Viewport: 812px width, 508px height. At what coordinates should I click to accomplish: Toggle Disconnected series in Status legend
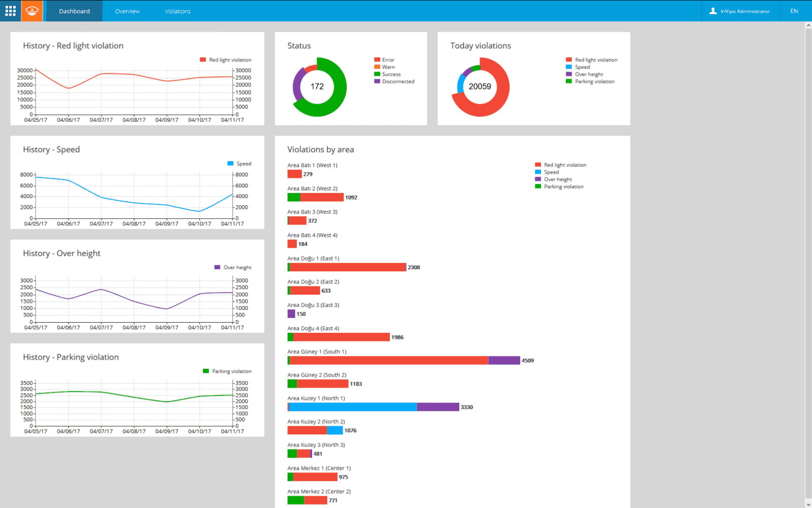tap(398, 81)
